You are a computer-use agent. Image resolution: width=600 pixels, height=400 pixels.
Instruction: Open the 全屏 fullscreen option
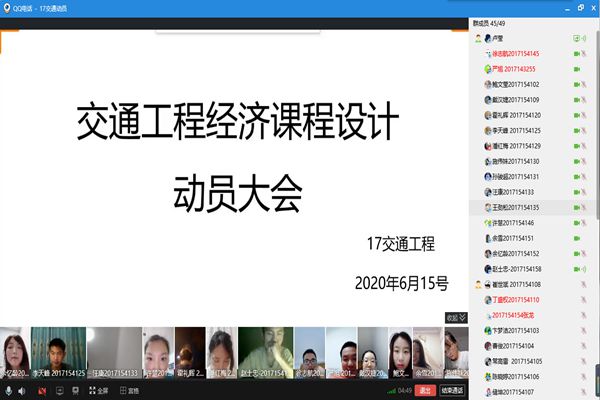[96, 391]
